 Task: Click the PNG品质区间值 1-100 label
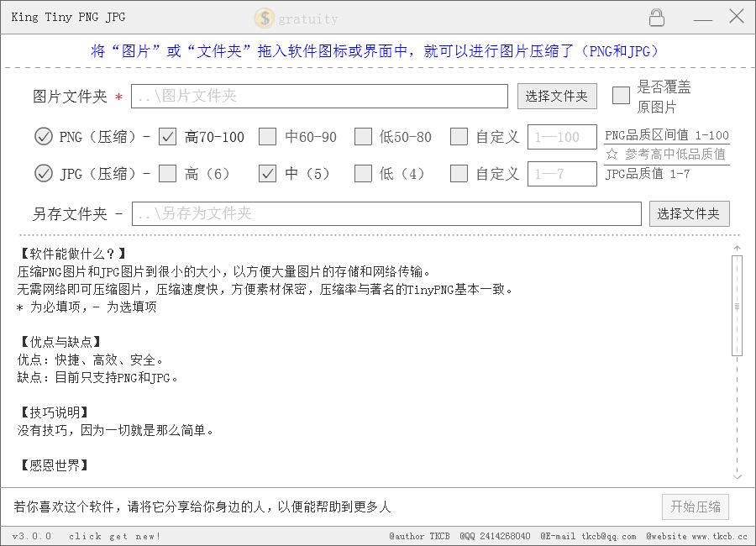pyautogui.click(x=667, y=135)
